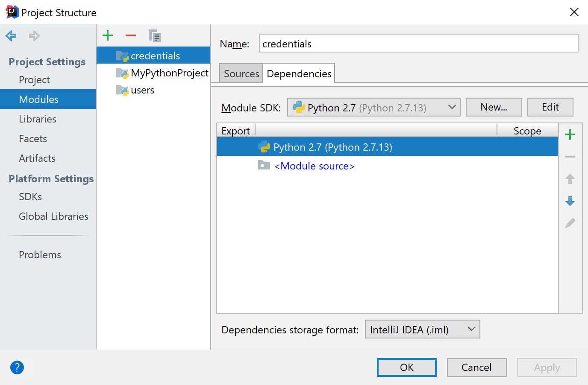Click the forward navigation arrow
The width and height of the screenshot is (588, 385).
click(x=34, y=35)
